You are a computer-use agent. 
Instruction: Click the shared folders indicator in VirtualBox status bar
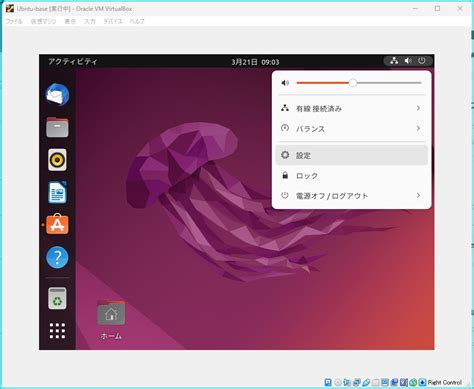pos(376,382)
